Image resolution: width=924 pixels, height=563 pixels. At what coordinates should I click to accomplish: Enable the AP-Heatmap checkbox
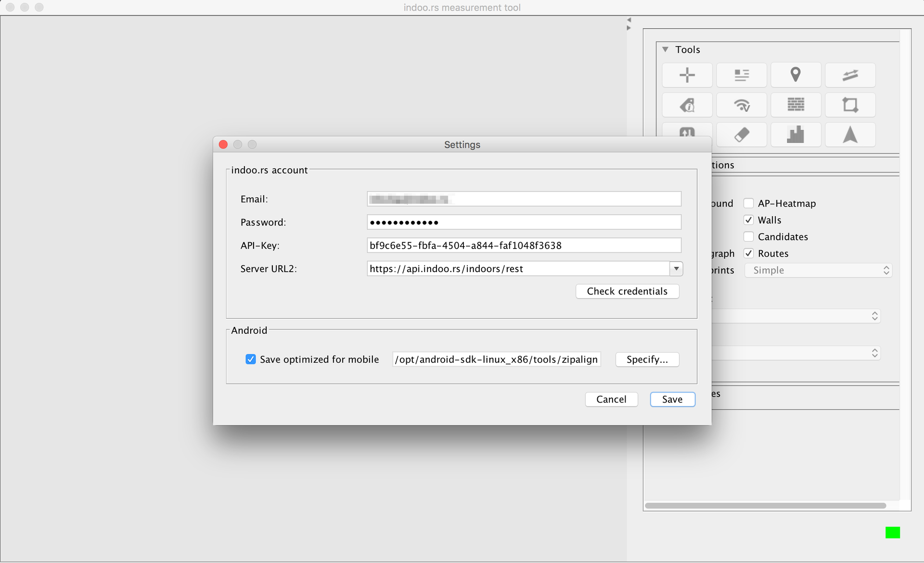(748, 203)
